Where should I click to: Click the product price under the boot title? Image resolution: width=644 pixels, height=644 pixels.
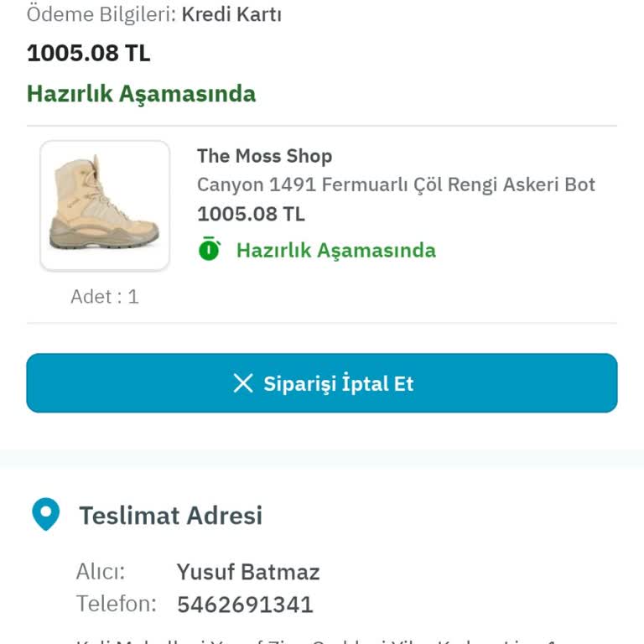tap(251, 214)
